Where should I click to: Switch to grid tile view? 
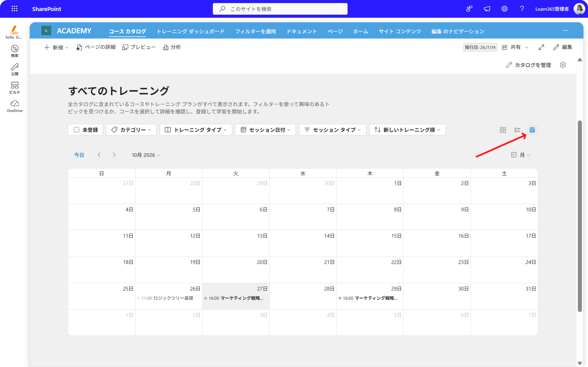tap(503, 130)
